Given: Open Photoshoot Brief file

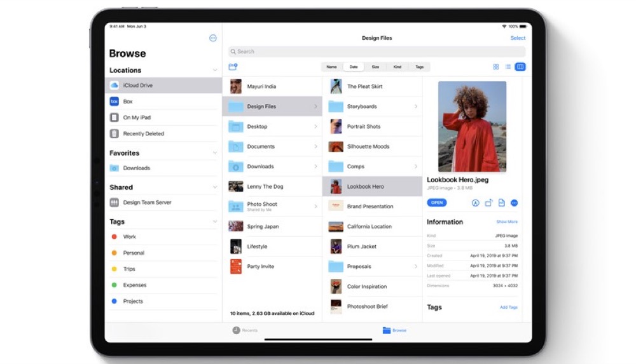Looking at the screenshot, I should (x=372, y=306).
